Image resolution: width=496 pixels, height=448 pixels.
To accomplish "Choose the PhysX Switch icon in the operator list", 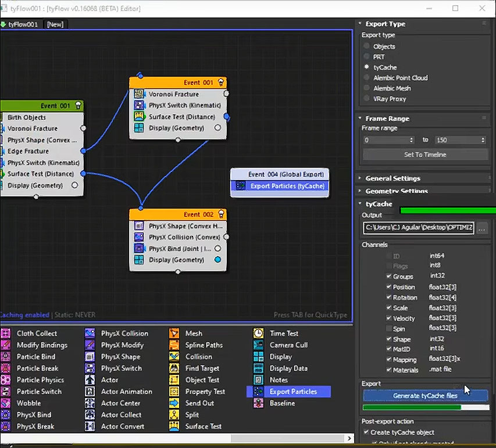I will click(90, 368).
